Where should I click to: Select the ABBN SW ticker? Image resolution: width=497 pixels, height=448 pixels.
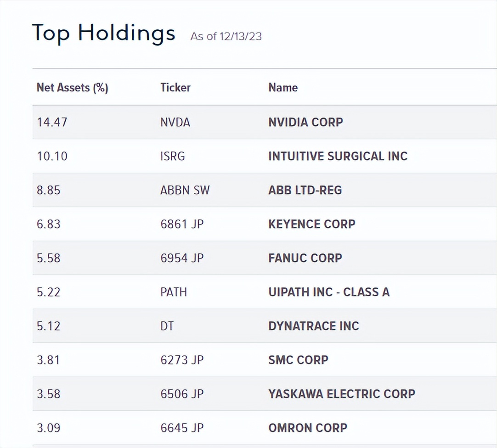(x=185, y=190)
